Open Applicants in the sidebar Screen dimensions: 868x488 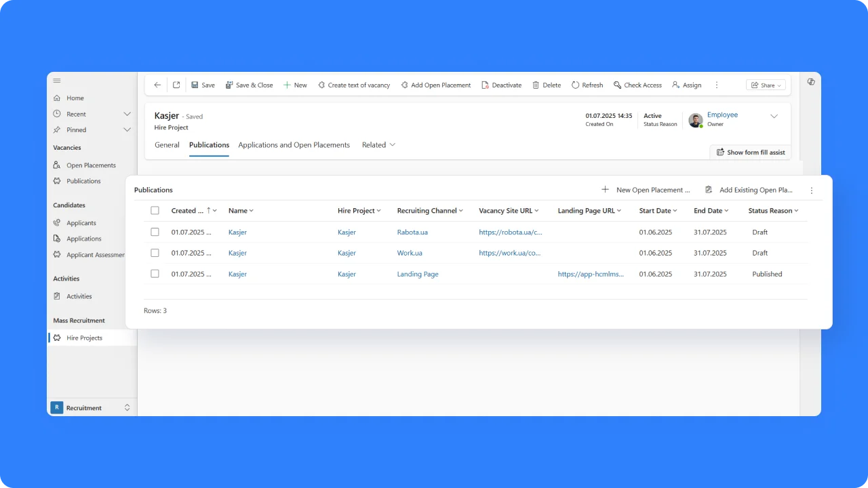pyautogui.click(x=81, y=223)
